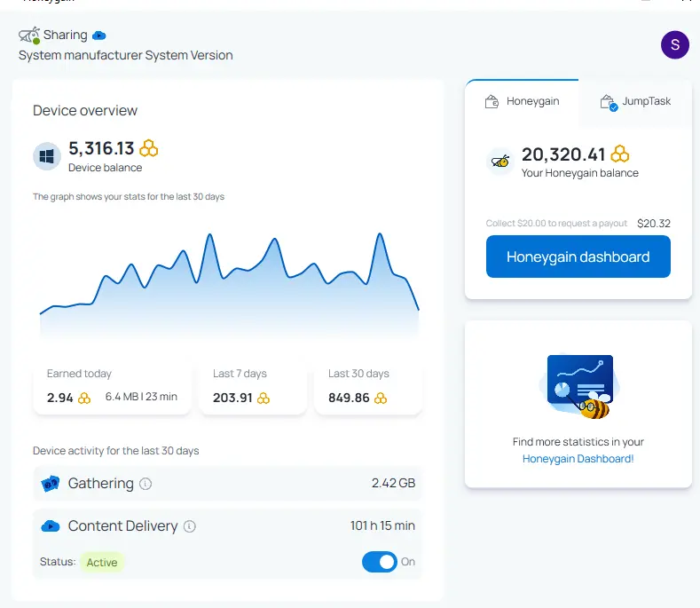Follow the Honeygain Dashboard! link
Viewport: 700px width, 608px height.
(x=578, y=459)
